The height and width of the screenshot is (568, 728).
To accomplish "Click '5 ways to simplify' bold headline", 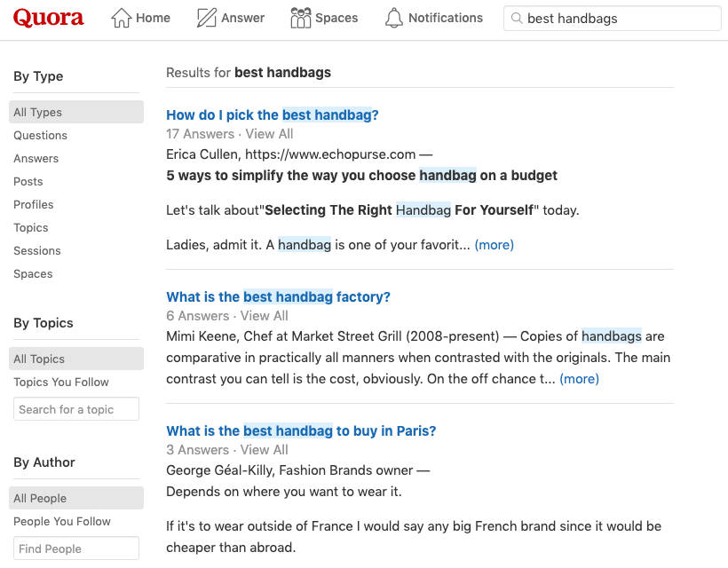I will [361, 176].
